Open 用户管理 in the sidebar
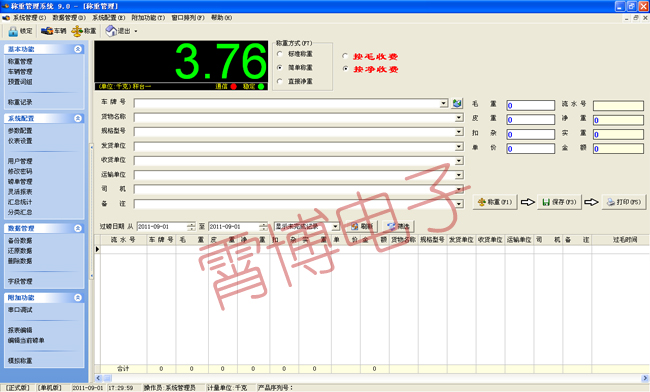 (20, 161)
